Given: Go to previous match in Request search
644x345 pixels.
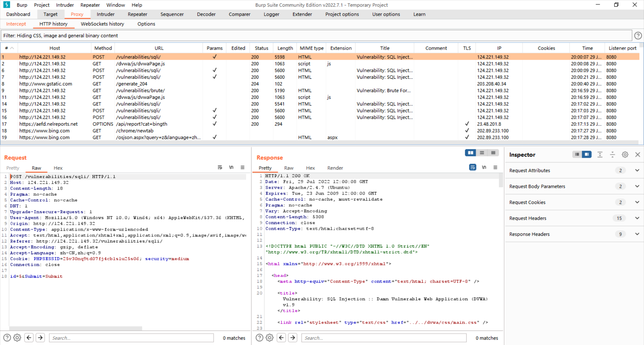Looking at the screenshot, I should coord(29,338).
